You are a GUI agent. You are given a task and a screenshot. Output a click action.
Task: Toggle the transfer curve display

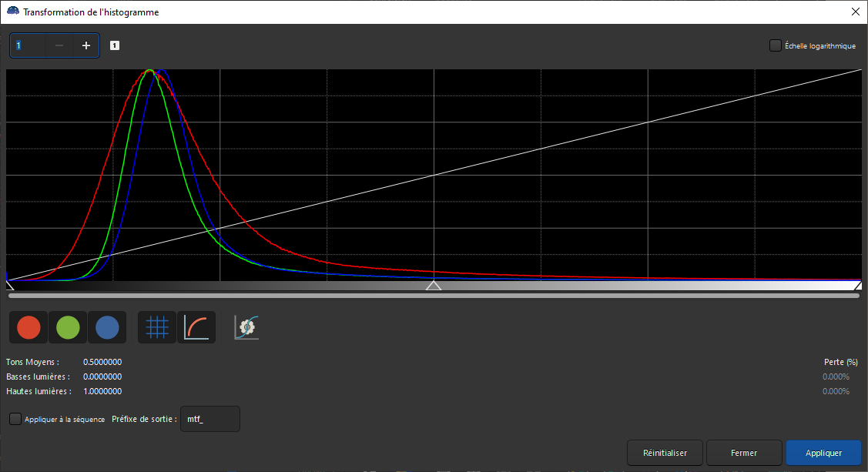coord(196,327)
